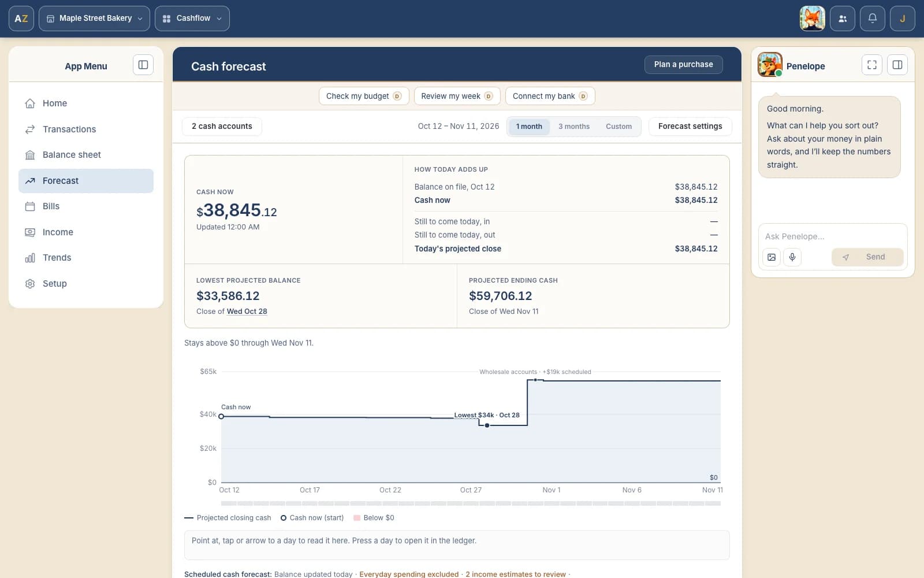
Task: Go to Home in the App Menu
Action: coord(86,103)
